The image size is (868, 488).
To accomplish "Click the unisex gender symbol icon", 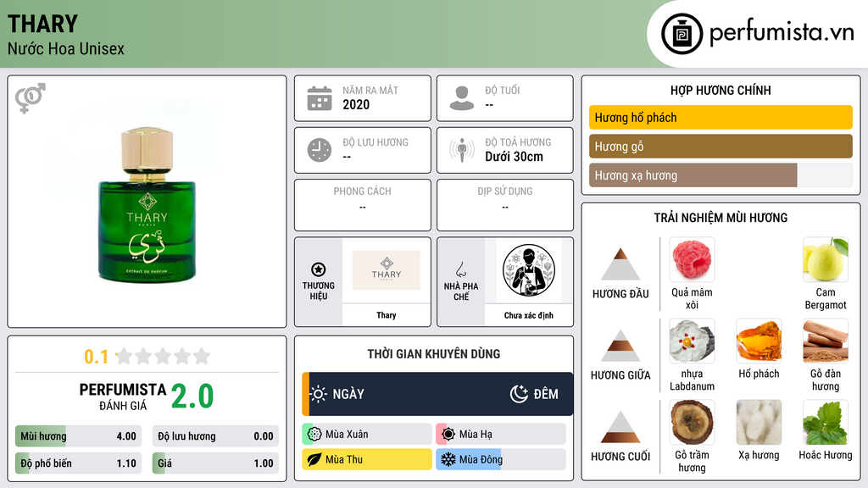I will tap(31, 98).
